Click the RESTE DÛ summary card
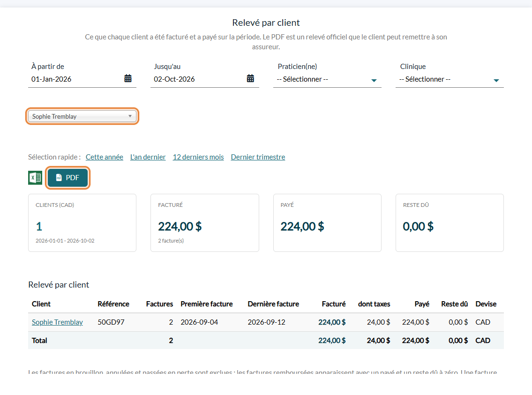532x395 pixels. tap(450, 223)
